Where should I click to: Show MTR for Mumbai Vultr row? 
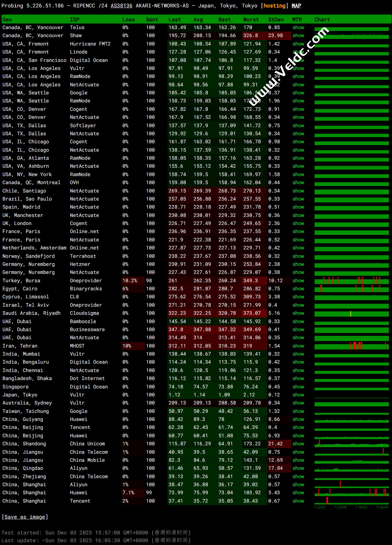298,354
